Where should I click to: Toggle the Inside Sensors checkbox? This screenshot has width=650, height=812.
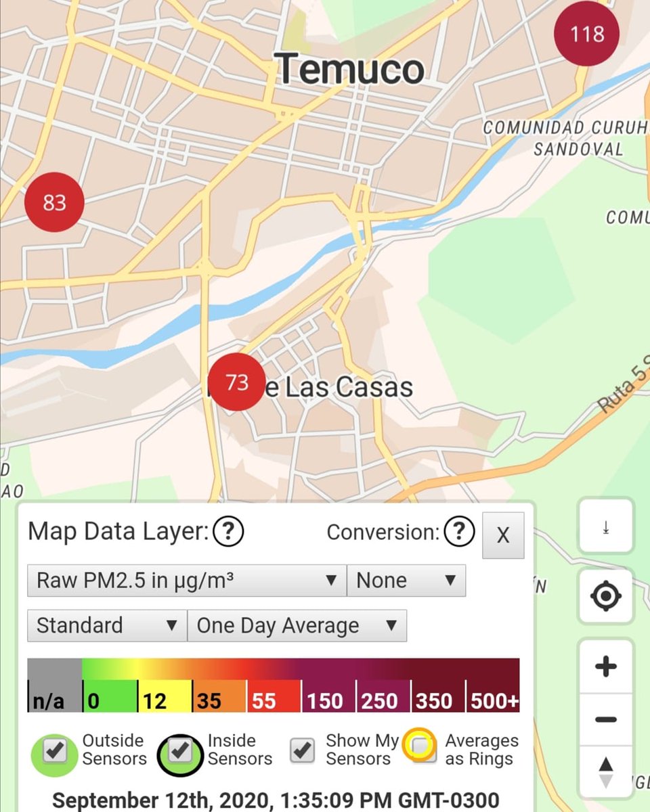point(180,750)
